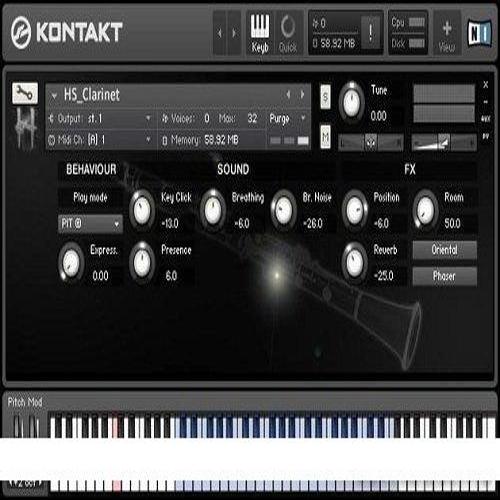Image resolution: width=500 pixels, height=500 pixels.
Task: Expand the HS_Clarinet instrument name menu
Action: [x=54, y=96]
